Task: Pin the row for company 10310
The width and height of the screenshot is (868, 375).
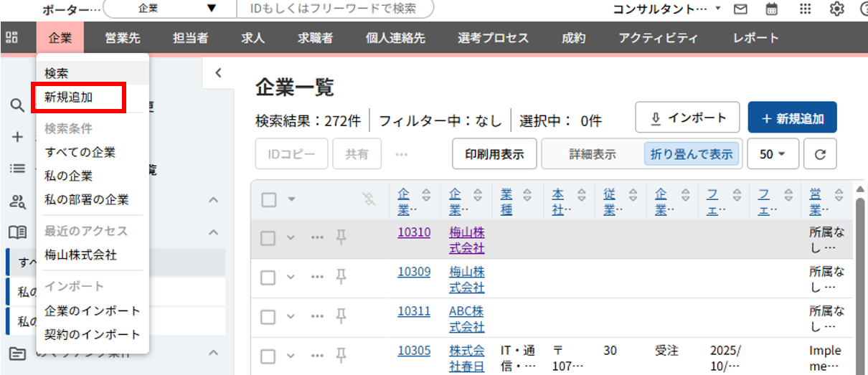Action: pos(341,237)
